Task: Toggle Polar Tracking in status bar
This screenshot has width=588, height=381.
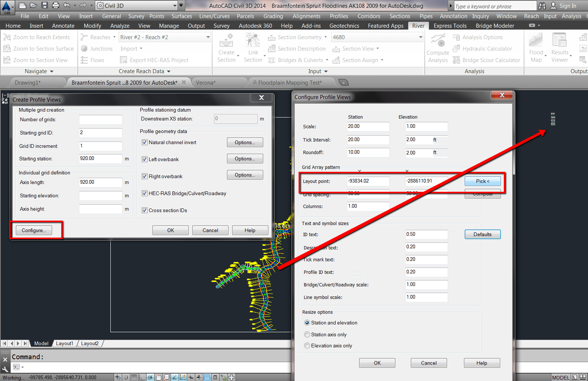Action: point(150,377)
